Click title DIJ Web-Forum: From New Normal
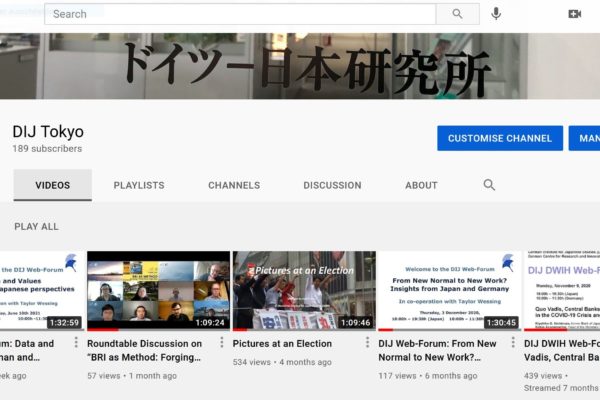The image size is (600, 400). tap(437, 351)
